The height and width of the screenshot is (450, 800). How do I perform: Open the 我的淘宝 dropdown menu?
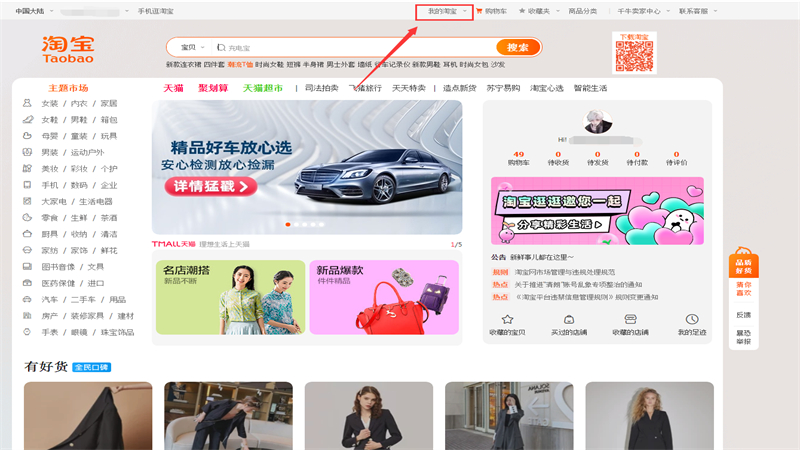click(x=447, y=11)
